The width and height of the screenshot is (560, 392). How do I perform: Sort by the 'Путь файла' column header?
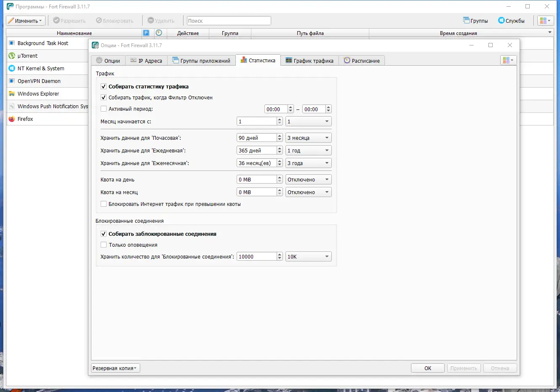(x=310, y=33)
